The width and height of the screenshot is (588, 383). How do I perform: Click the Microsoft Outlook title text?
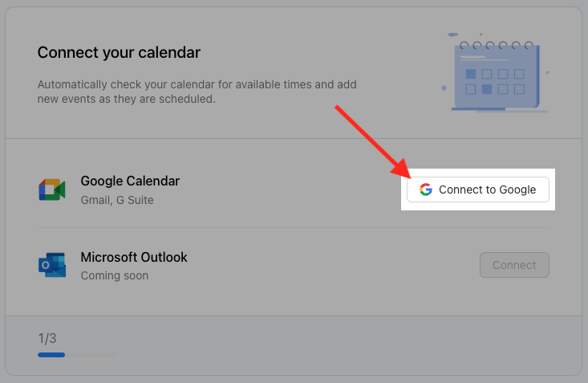[x=134, y=258]
